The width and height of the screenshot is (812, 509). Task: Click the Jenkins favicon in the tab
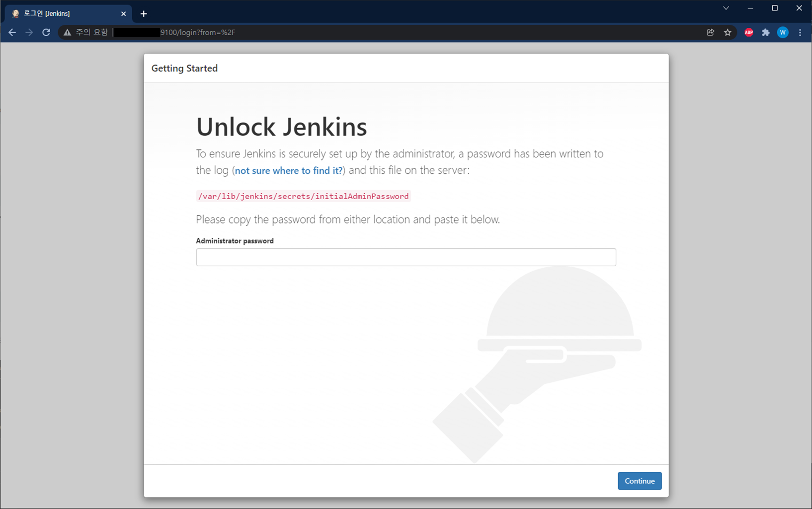pos(15,14)
